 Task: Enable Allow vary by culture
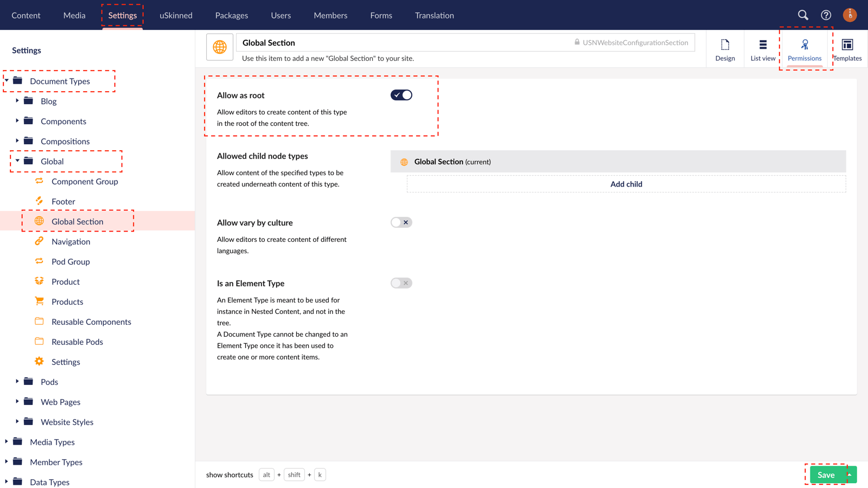coord(401,222)
